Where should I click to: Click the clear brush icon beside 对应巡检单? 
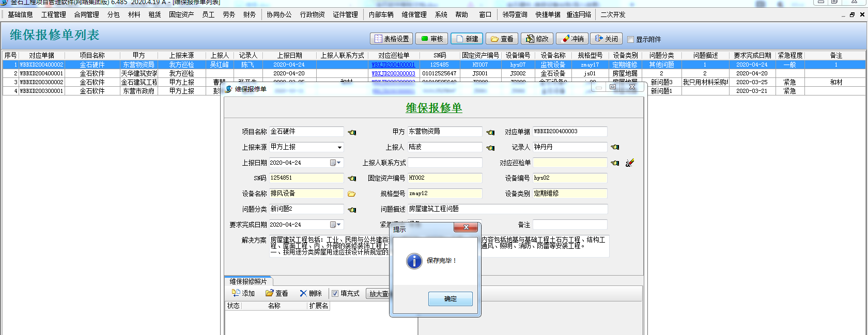click(x=629, y=163)
